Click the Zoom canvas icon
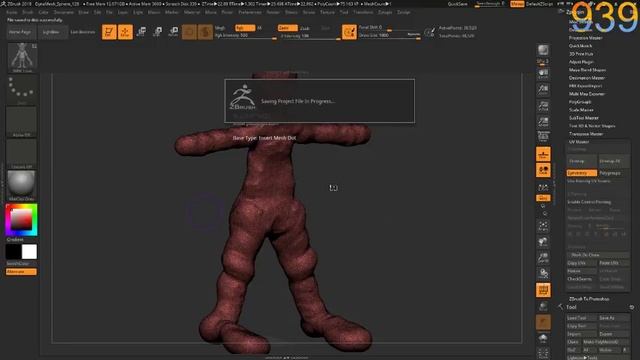This screenshot has width=640, height=360. [543, 89]
